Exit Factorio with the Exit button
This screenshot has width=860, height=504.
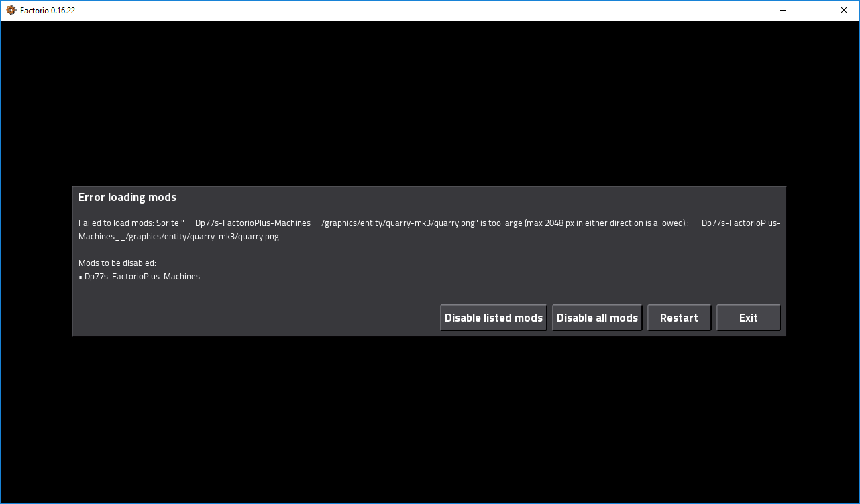coord(748,318)
